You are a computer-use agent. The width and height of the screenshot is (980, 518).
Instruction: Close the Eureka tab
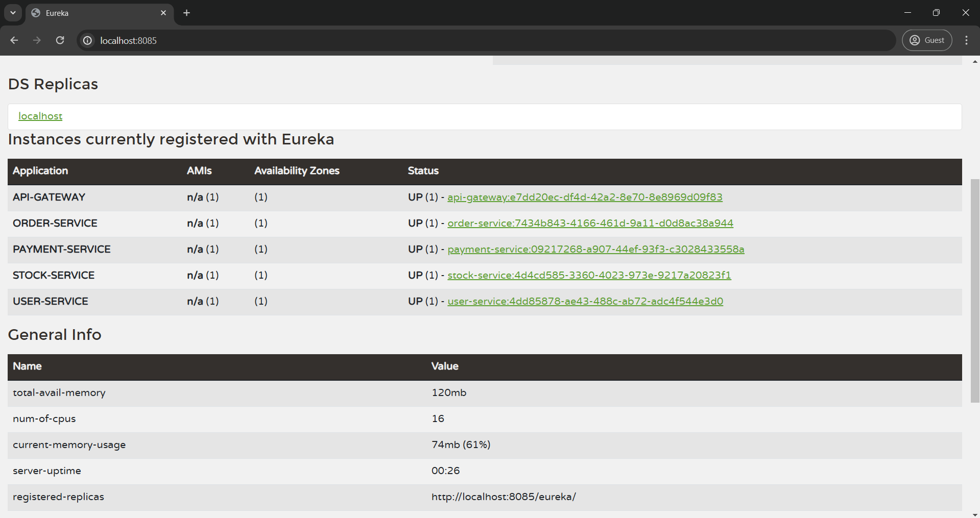pos(163,13)
